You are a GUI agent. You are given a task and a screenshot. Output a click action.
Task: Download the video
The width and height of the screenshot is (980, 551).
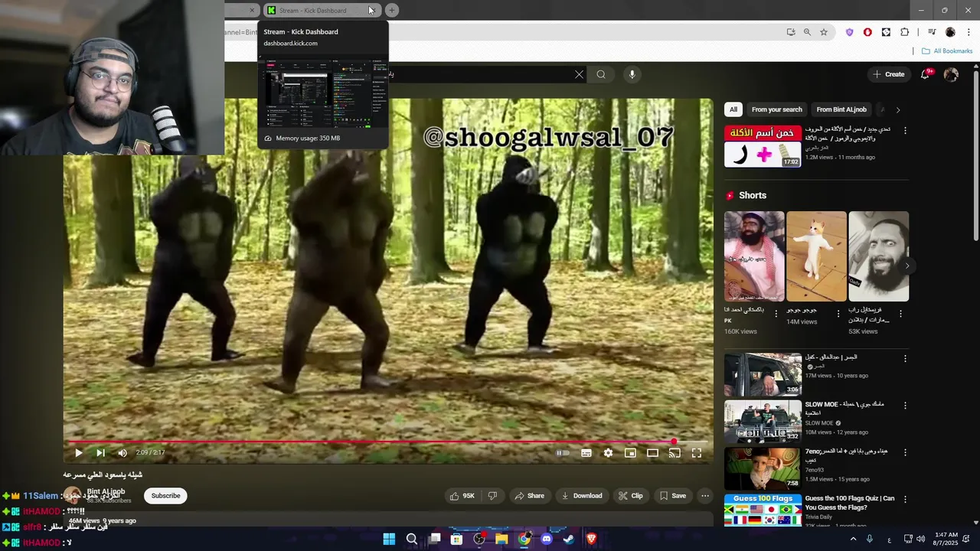582,496
